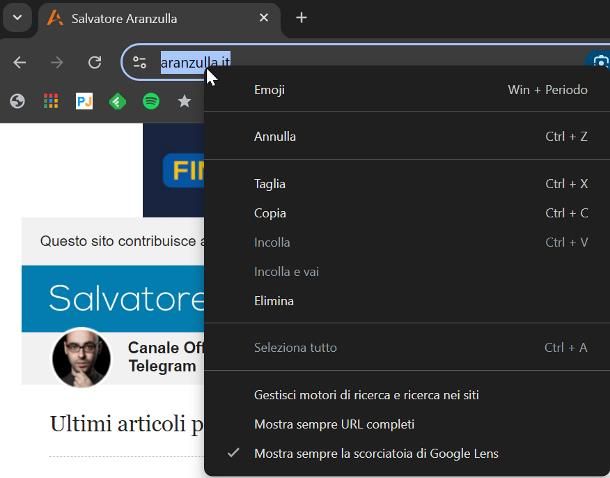
Task: Choose Elimina from the context menu
Action: (407, 301)
